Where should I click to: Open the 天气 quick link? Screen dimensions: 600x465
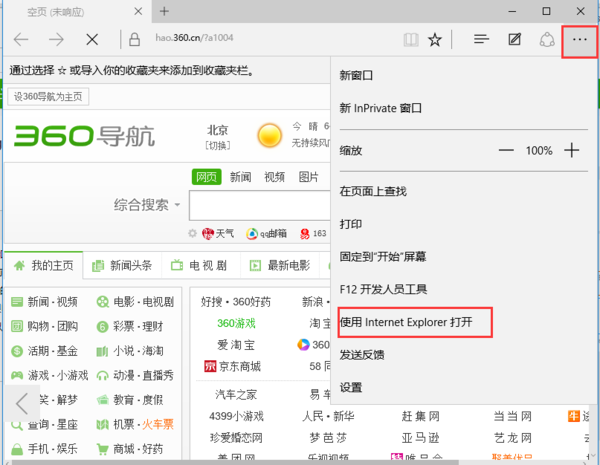(218, 233)
